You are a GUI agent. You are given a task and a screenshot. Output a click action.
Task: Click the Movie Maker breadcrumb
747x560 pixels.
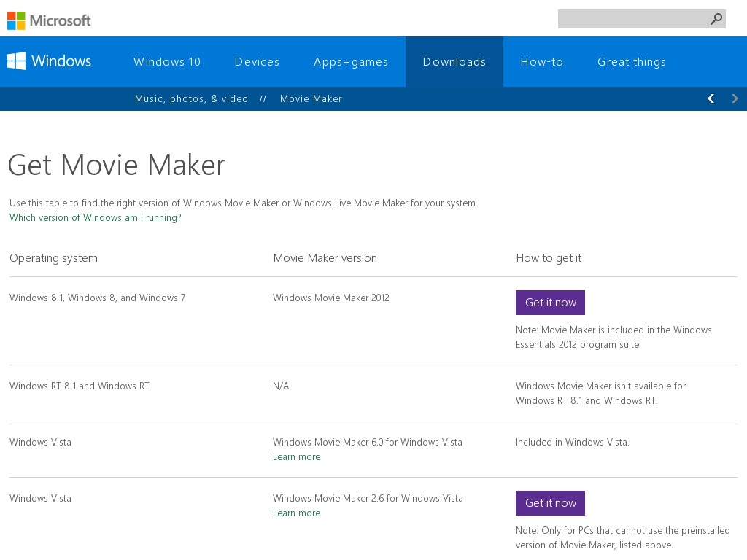click(x=311, y=98)
